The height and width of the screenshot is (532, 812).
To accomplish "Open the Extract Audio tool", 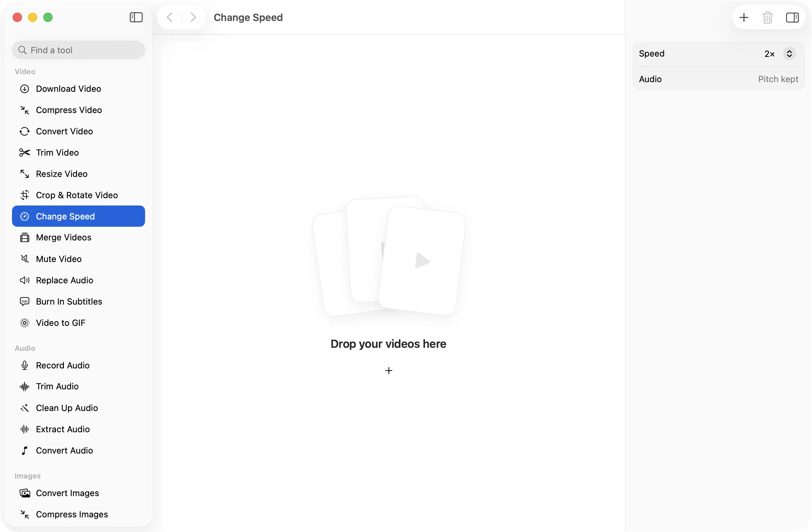I will [x=79, y=429].
